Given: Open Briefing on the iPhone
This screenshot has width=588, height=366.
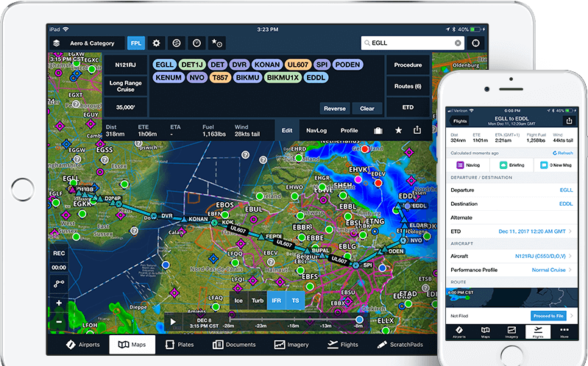Looking at the screenshot, I should [x=512, y=165].
